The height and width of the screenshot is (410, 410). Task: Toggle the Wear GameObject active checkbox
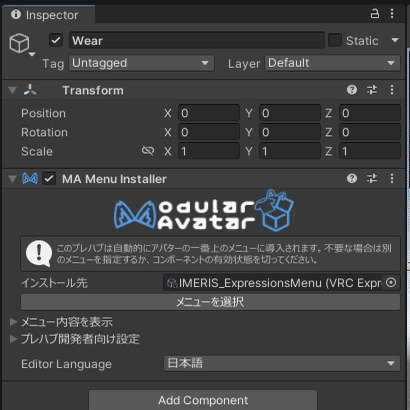coord(56,41)
